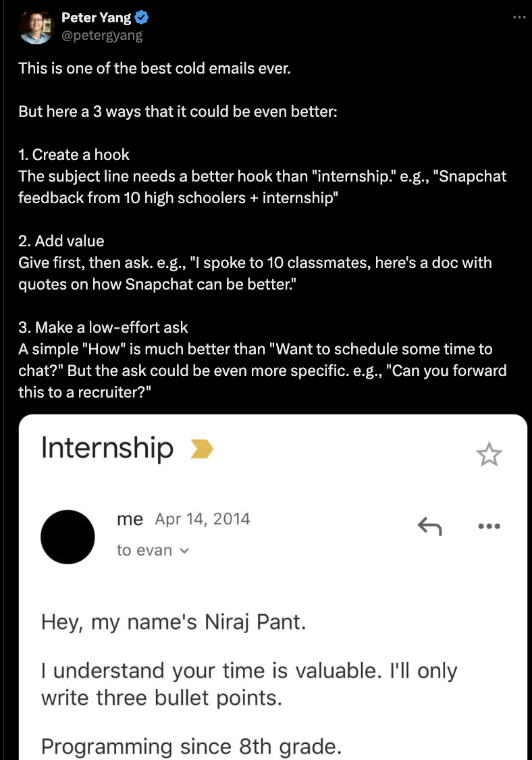Click the black sender avatar circle
532x760 pixels.
point(68,537)
